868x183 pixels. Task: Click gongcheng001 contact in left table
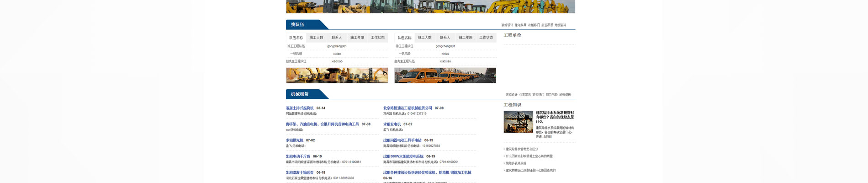coord(337,46)
